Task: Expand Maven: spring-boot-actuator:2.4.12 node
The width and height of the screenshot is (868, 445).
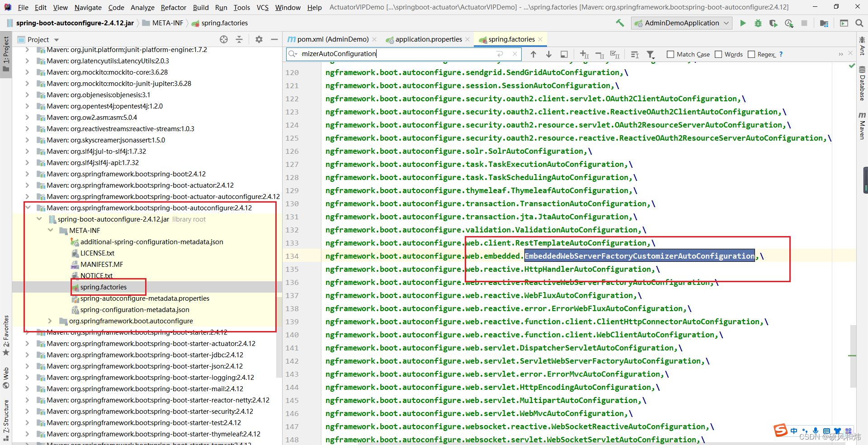Action: (x=28, y=185)
